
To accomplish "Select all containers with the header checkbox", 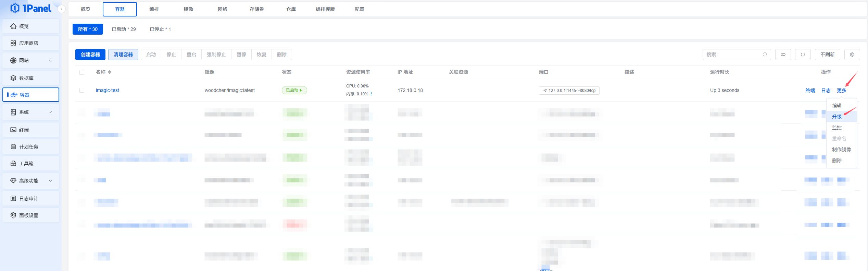I will 82,72.
